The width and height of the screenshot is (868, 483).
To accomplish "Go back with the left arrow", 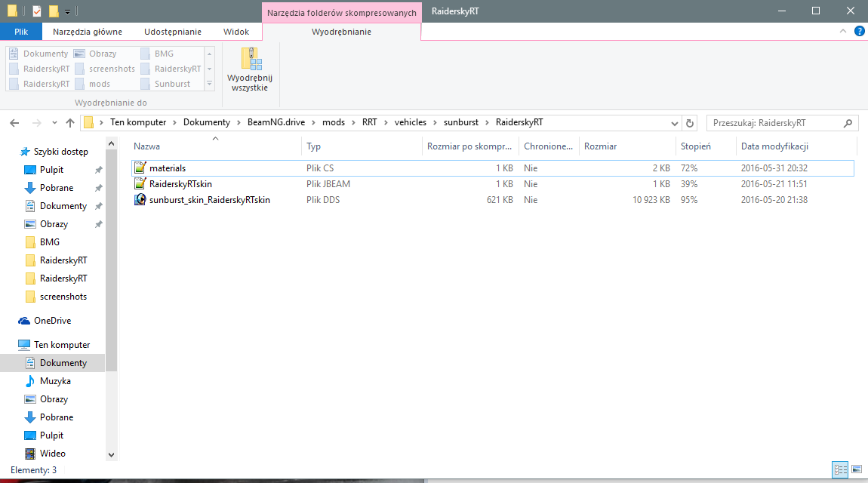I will (x=14, y=123).
